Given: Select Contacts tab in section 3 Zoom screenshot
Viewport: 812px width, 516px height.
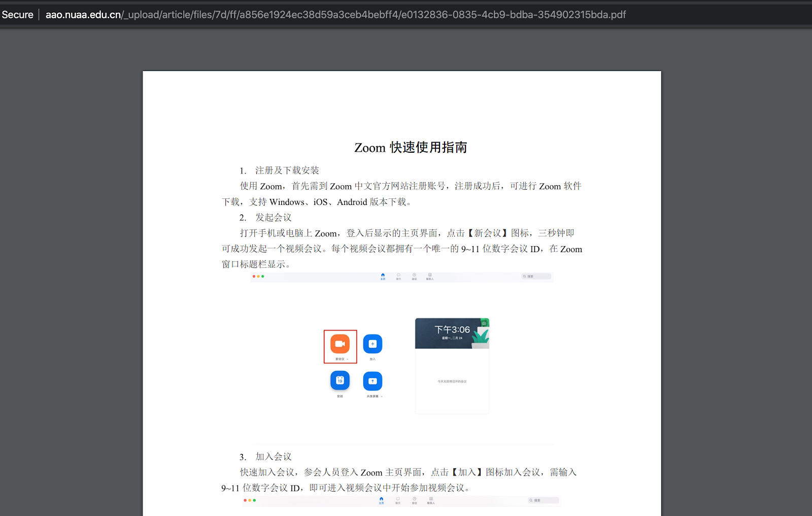Looking at the screenshot, I should pyautogui.click(x=431, y=500).
